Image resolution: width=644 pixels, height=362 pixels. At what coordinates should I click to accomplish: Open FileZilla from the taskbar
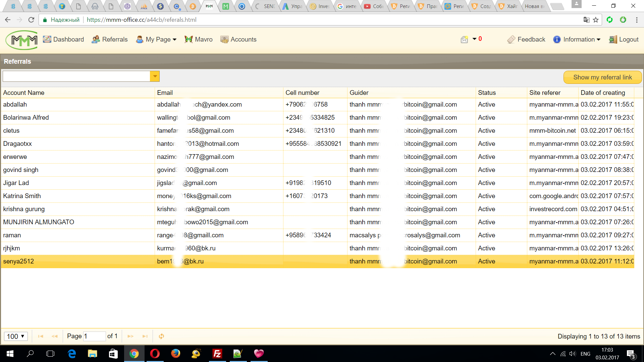pyautogui.click(x=217, y=354)
